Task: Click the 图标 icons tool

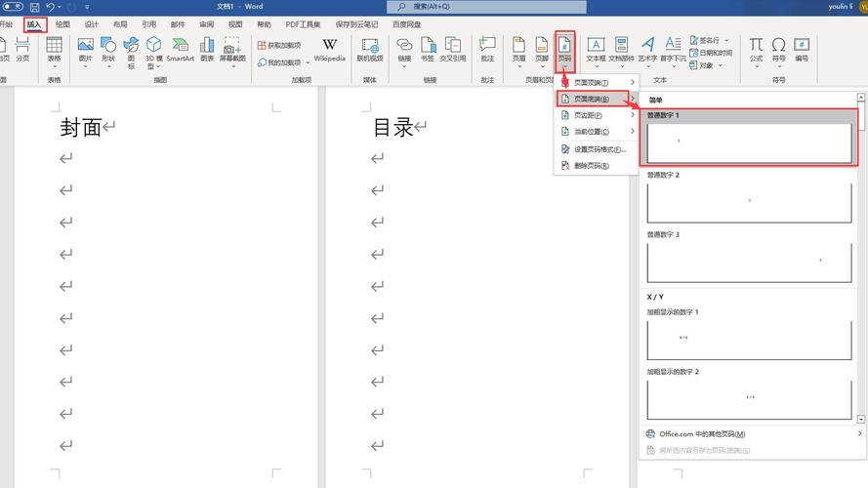Action: (131, 53)
